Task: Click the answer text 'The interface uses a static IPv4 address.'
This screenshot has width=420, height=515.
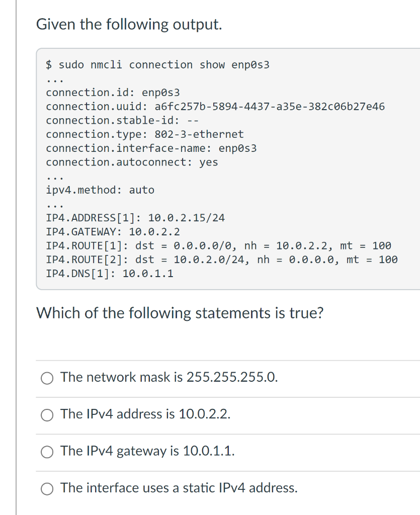Action: point(179,488)
